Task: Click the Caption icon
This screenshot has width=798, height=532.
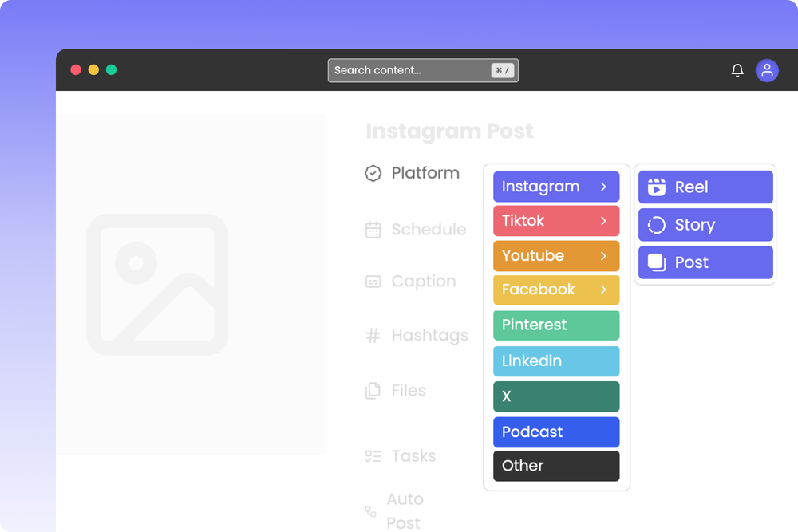Action: (373, 282)
